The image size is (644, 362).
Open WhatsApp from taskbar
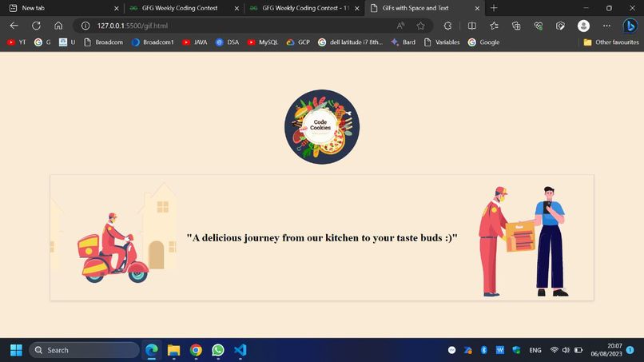coord(218,350)
